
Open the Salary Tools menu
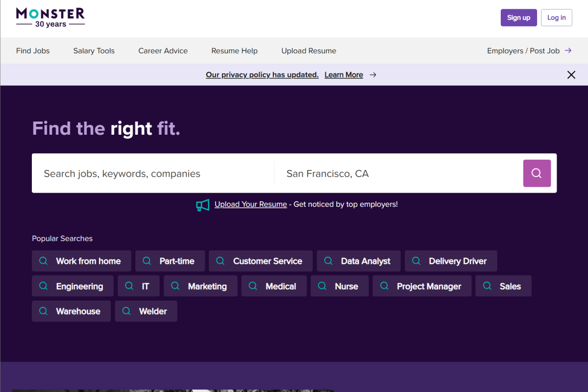coord(94,50)
